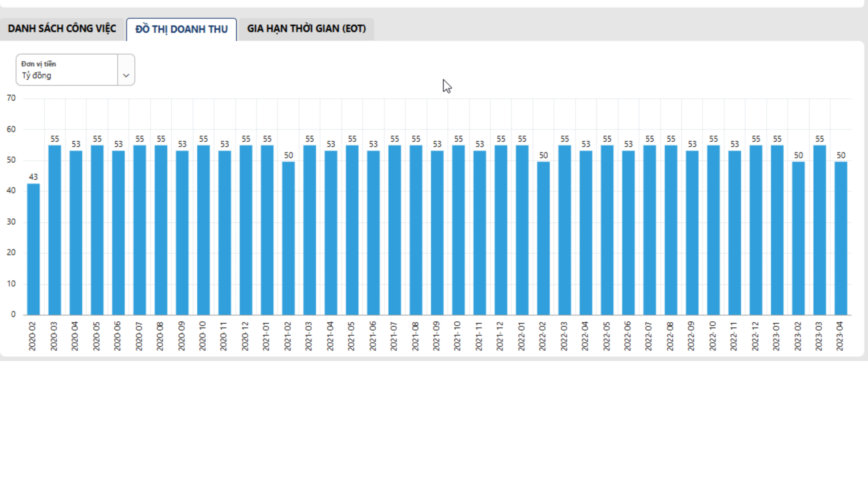This screenshot has height=488, width=868.
Task: Click the 2023-03 bar showing 55
Action: coord(820,230)
